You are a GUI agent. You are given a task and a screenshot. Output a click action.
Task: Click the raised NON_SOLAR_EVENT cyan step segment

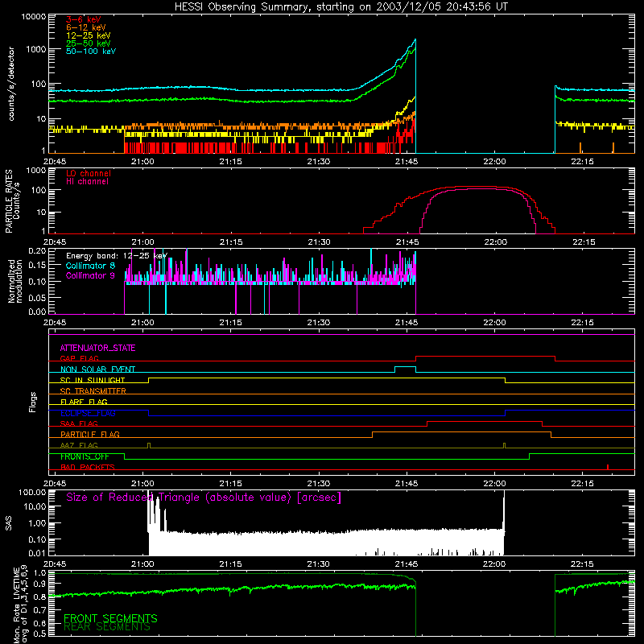tap(405, 367)
